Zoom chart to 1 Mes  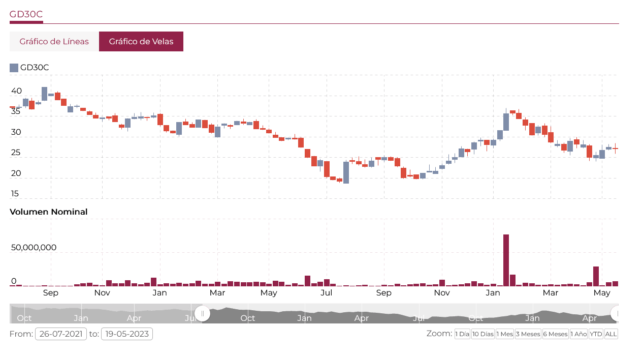[504, 334]
